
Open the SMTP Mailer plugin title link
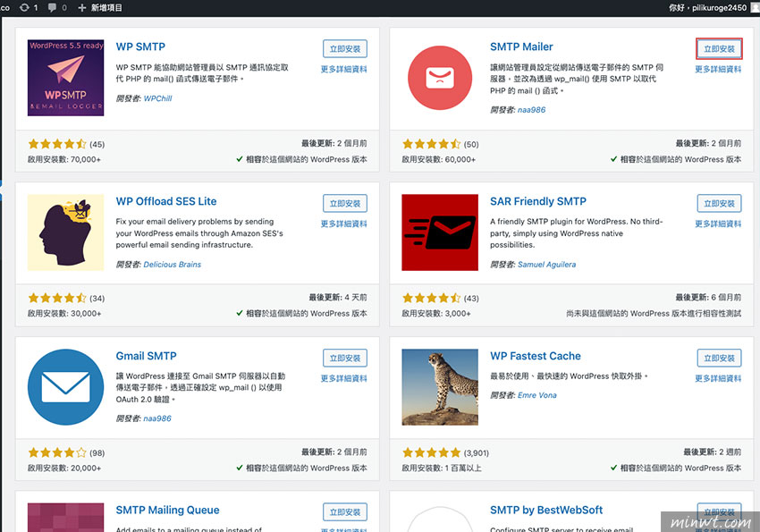521,46
